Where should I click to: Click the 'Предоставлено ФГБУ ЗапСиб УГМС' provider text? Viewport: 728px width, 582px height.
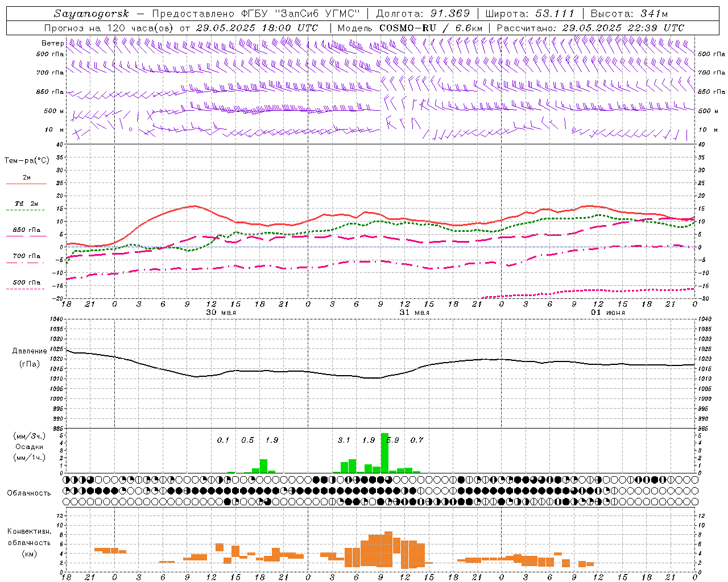pos(257,14)
